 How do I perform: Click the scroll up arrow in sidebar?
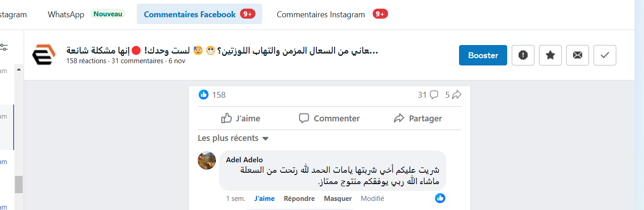[x=19, y=70]
